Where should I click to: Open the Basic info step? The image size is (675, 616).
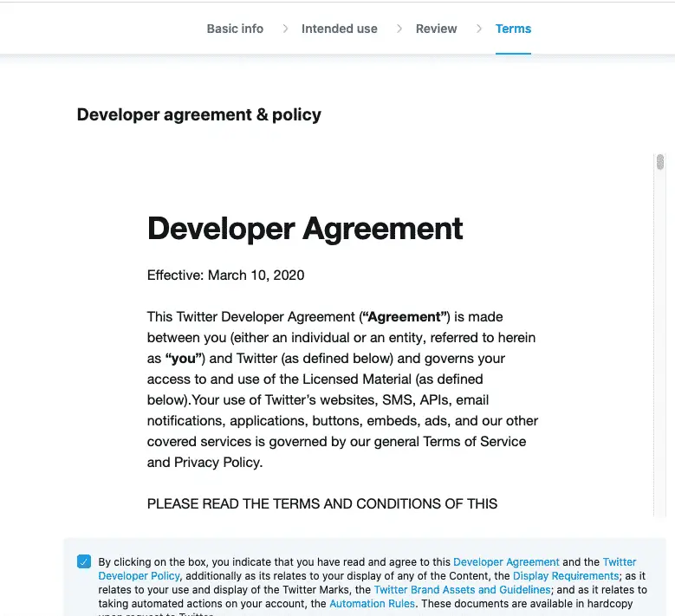pyautogui.click(x=235, y=29)
